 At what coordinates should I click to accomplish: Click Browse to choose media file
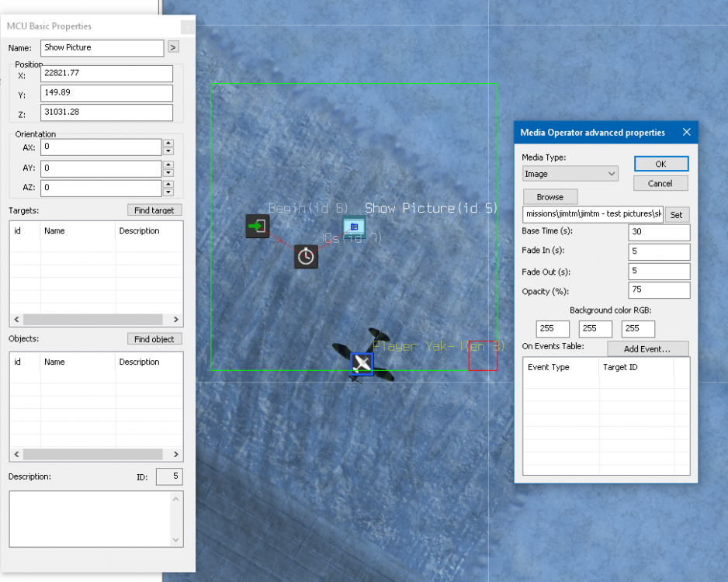click(x=549, y=197)
